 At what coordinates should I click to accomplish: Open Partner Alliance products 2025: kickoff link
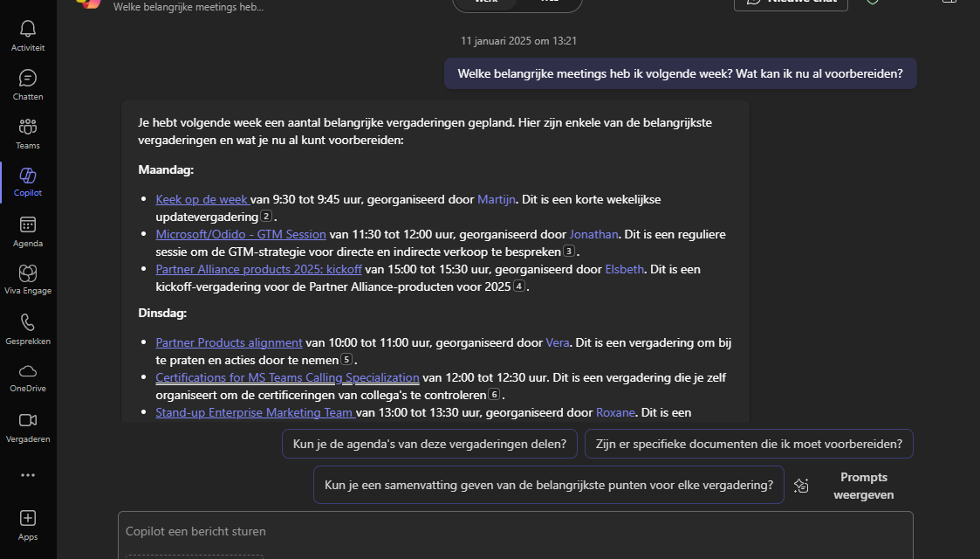[x=259, y=270]
